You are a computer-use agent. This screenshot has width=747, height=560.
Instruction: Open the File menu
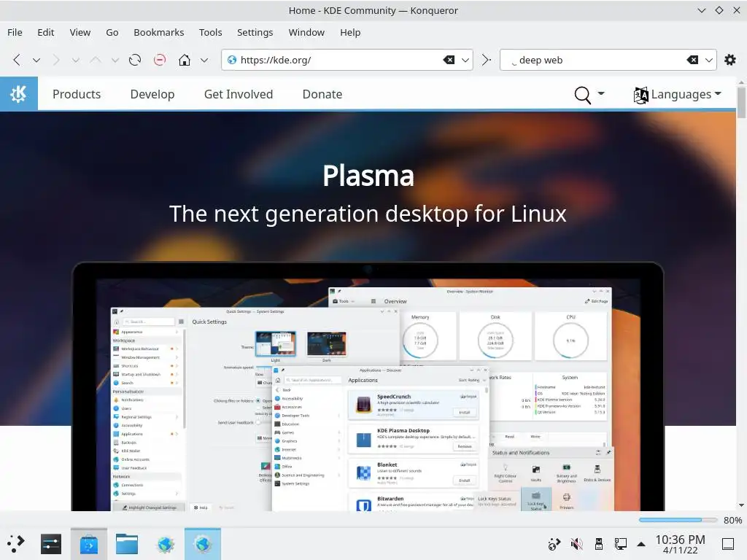[15, 32]
